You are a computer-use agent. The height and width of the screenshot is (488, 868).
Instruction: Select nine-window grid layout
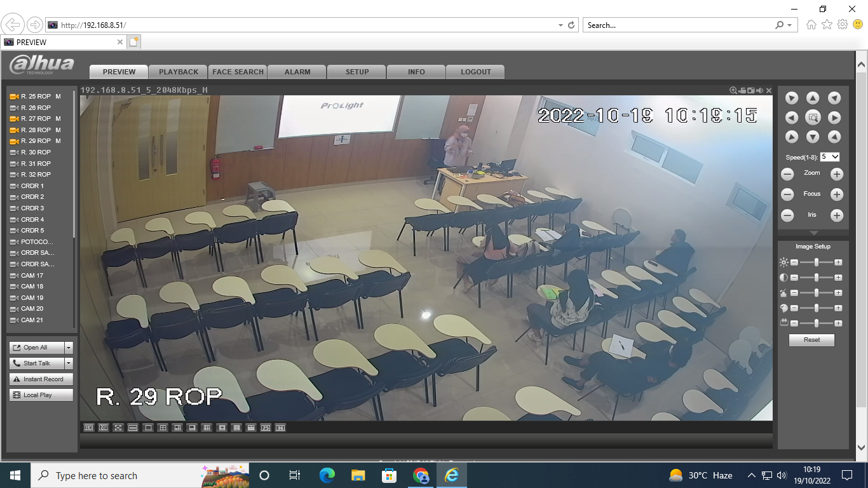click(207, 428)
